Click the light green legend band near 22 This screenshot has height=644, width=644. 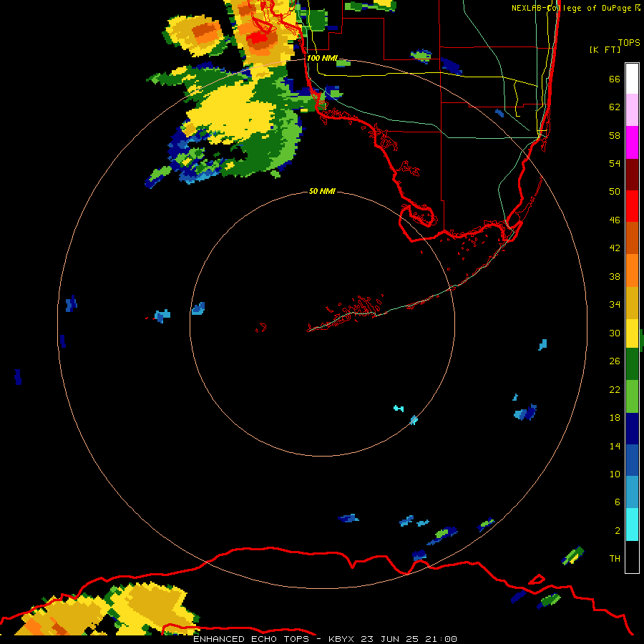pyautogui.click(x=632, y=396)
